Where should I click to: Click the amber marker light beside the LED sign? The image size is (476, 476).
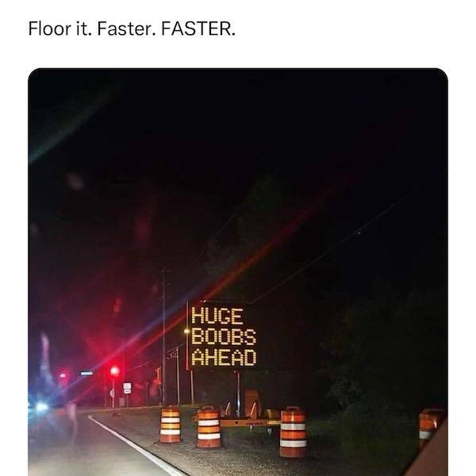point(186,331)
